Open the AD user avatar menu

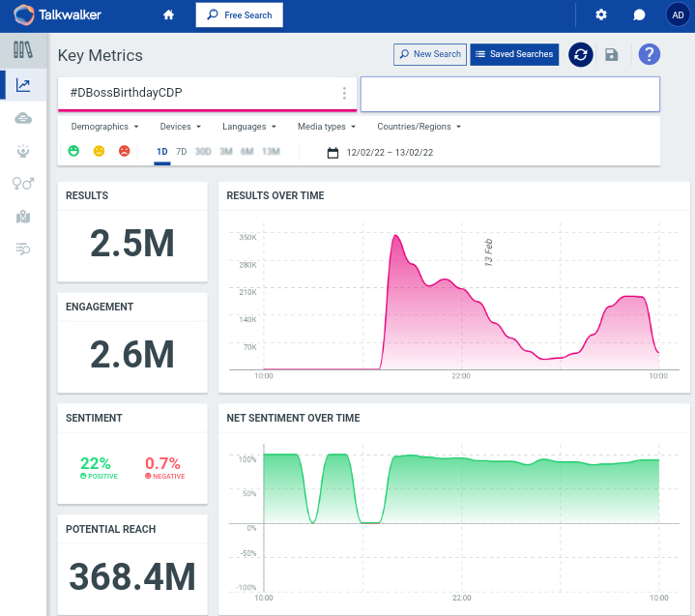pyautogui.click(x=678, y=15)
